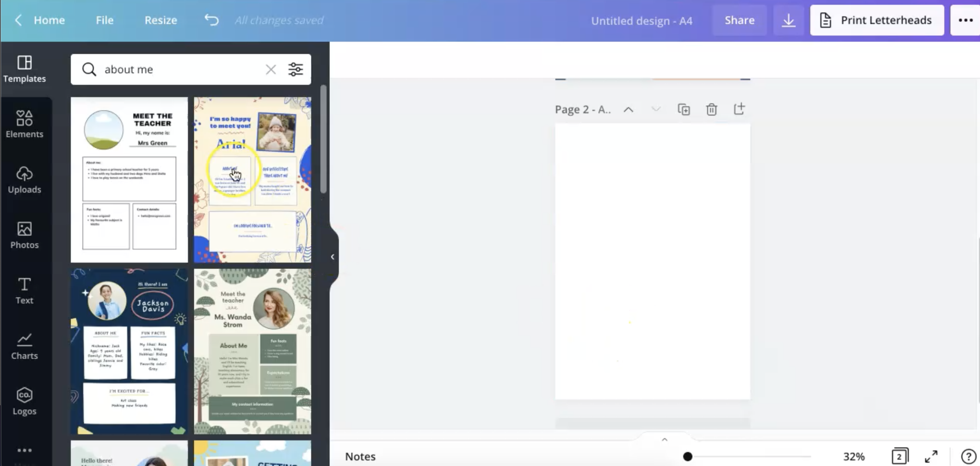Click the zoom slider handle
The height and width of the screenshot is (466, 980).
click(687, 456)
